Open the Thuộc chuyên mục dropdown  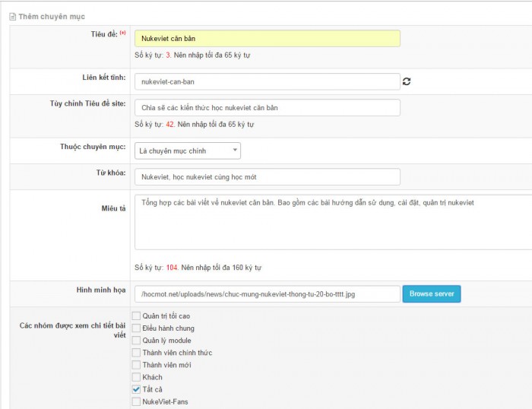[188, 151]
